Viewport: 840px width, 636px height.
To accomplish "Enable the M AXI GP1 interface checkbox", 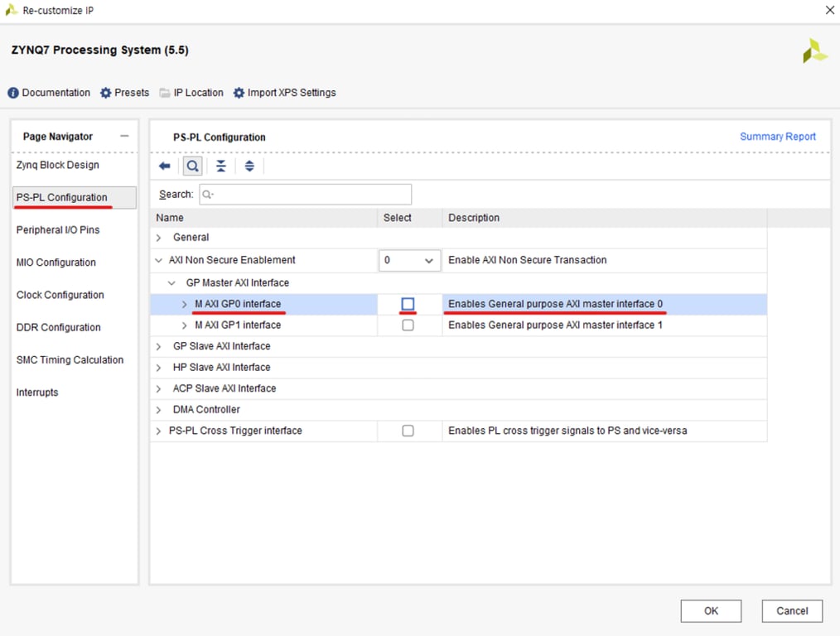I will (408, 325).
